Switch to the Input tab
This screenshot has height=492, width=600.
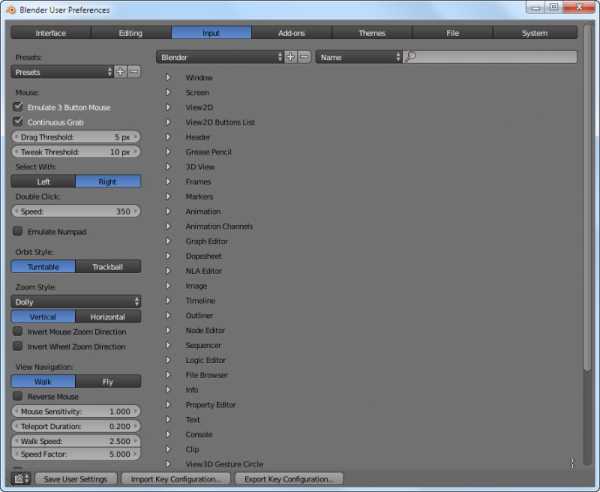tap(211, 33)
